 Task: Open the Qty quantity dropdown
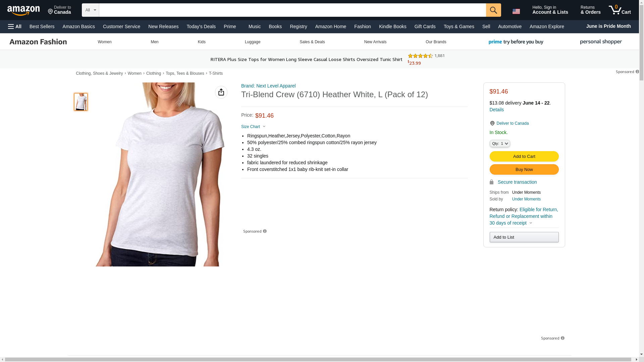pos(500,143)
